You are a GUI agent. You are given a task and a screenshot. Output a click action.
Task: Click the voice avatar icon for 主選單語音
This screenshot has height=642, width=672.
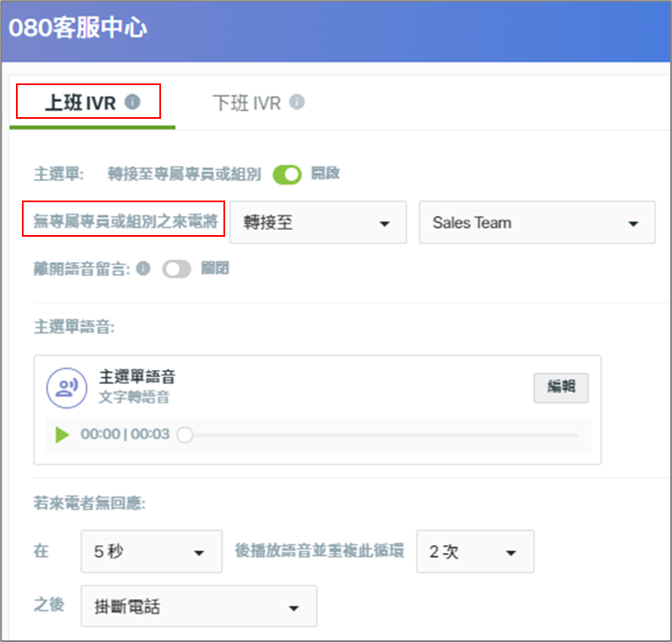click(x=67, y=388)
